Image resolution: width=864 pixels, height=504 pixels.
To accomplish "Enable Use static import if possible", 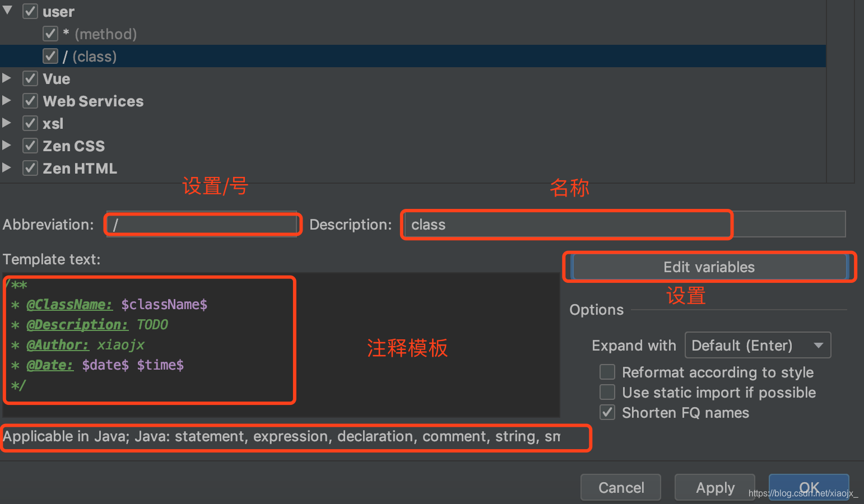I will click(x=607, y=391).
